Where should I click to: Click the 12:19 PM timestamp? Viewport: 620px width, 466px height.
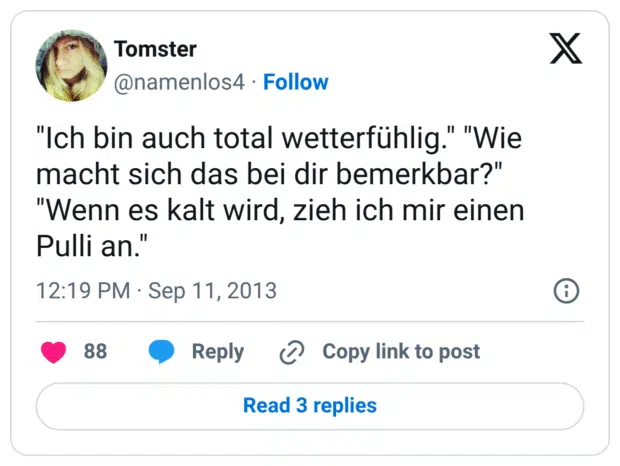83,291
